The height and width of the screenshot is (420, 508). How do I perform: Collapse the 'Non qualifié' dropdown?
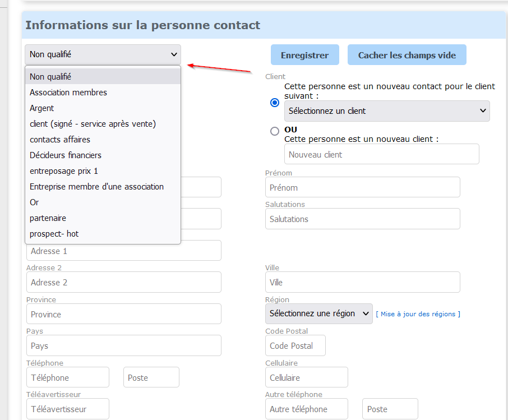click(103, 54)
